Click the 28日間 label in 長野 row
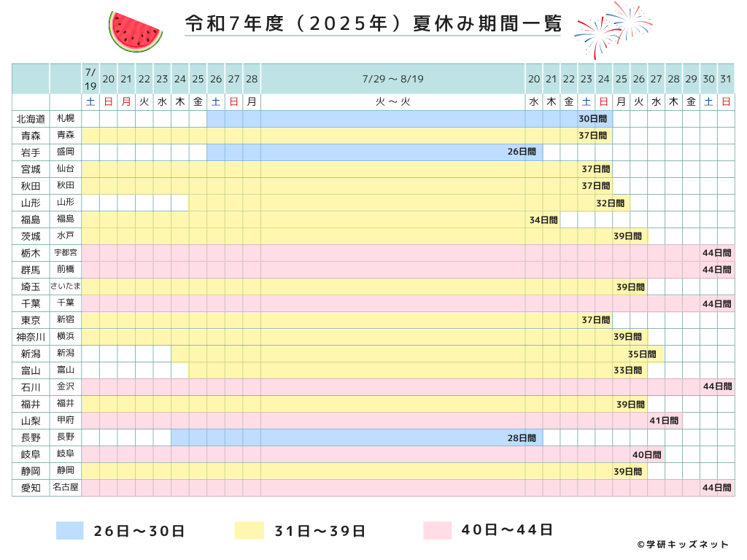 522,437
